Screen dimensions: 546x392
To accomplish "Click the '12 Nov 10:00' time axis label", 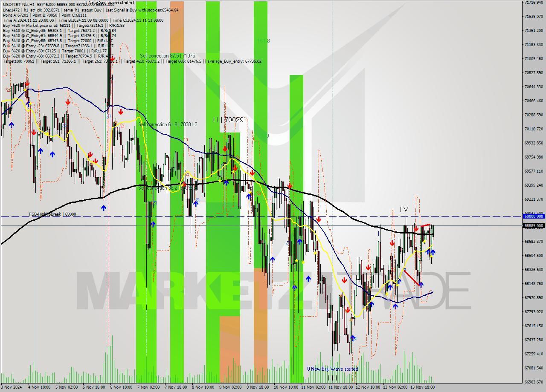I will click(x=368, y=387).
